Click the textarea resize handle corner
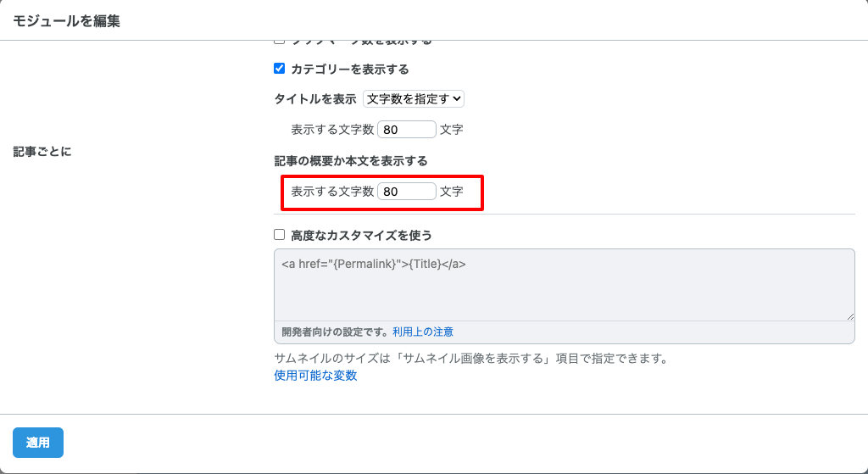Image resolution: width=868 pixels, height=474 pixels. click(850, 316)
